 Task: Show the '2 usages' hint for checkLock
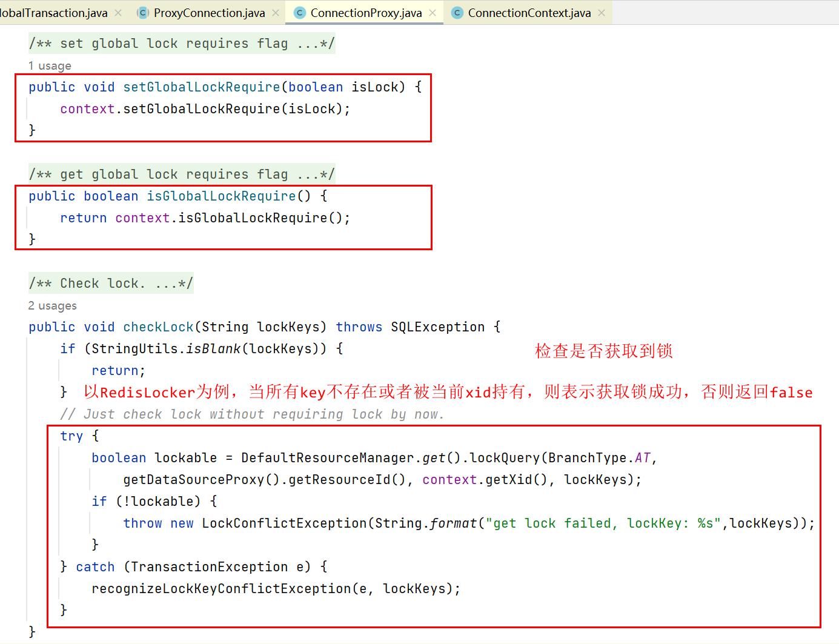tap(53, 306)
